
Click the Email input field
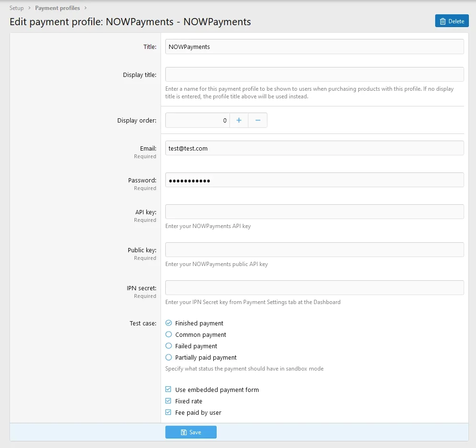[x=314, y=148]
